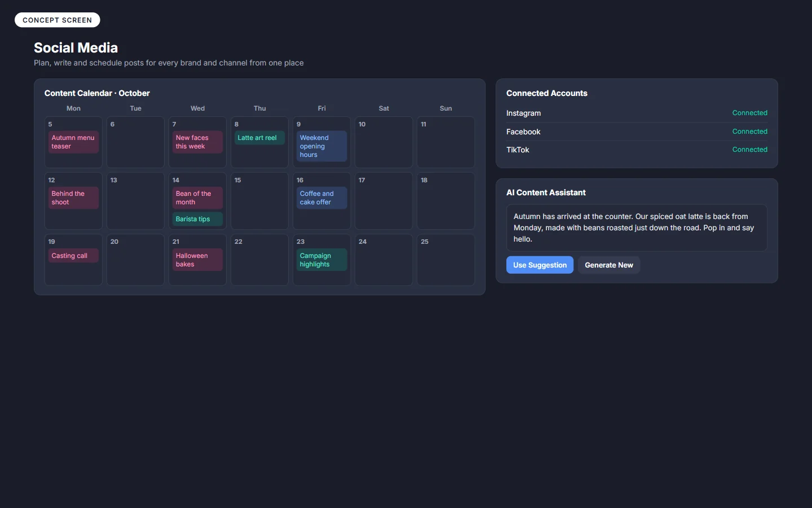Click the Fri column header
Viewport: 812px width, 508px height.
pyautogui.click(x=321, y=108)
